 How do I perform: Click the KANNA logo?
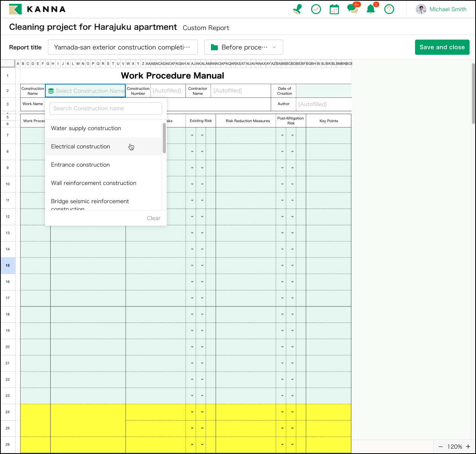point(37,9)
